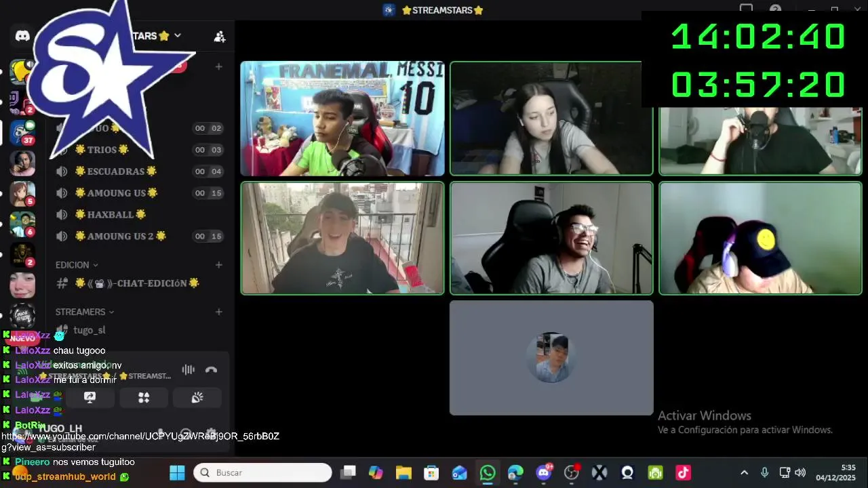Focus the franemal Messi 10 video tile
This screenshot has height=488, width=868.
click(342, 119)
